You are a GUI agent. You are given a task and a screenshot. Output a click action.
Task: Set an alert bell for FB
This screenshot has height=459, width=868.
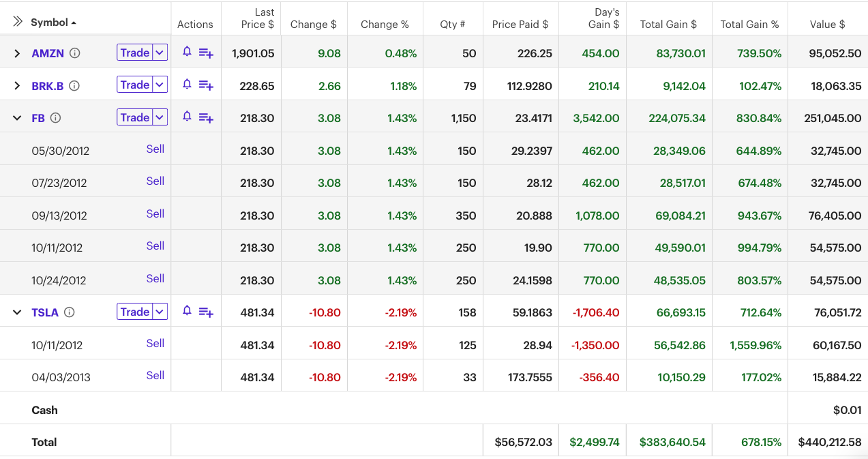(x=187, y=117)
